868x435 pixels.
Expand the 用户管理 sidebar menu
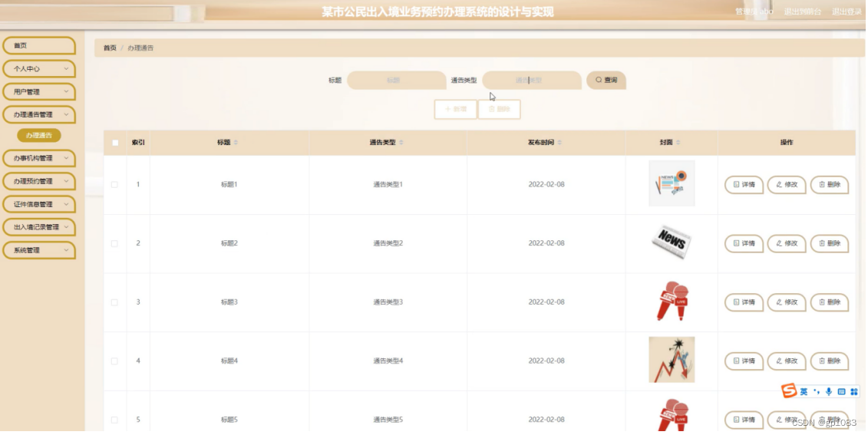coord(38,92)
